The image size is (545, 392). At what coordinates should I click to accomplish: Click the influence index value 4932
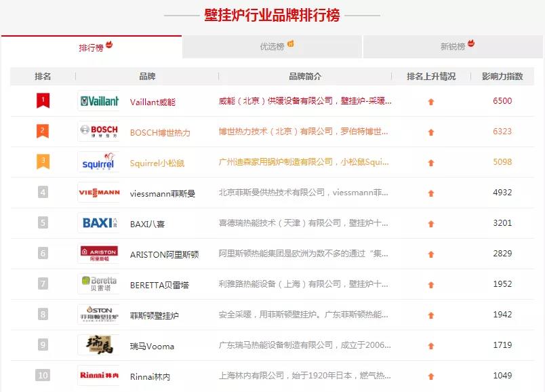tap(502, 193)
